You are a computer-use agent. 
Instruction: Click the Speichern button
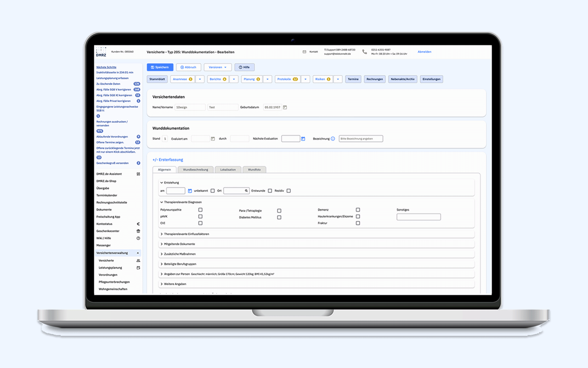(160, 67)
